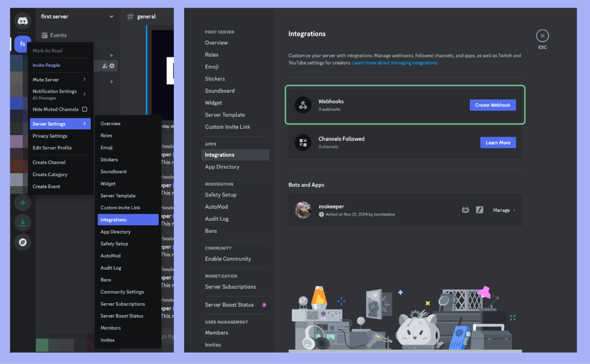This screenshot has width=590, height=364.
Task: Open the Download Apps arrow icon
Action: [x=23, y=222]
